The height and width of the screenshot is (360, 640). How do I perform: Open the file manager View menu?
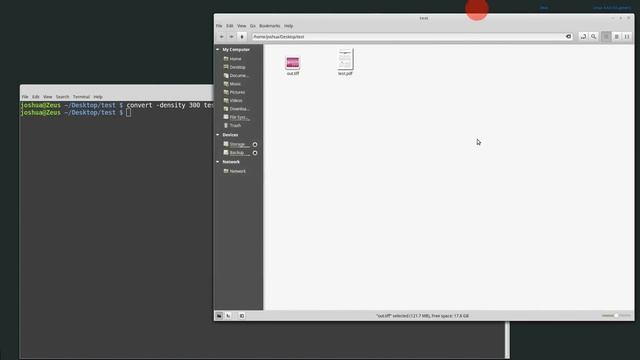coord(242,26)
